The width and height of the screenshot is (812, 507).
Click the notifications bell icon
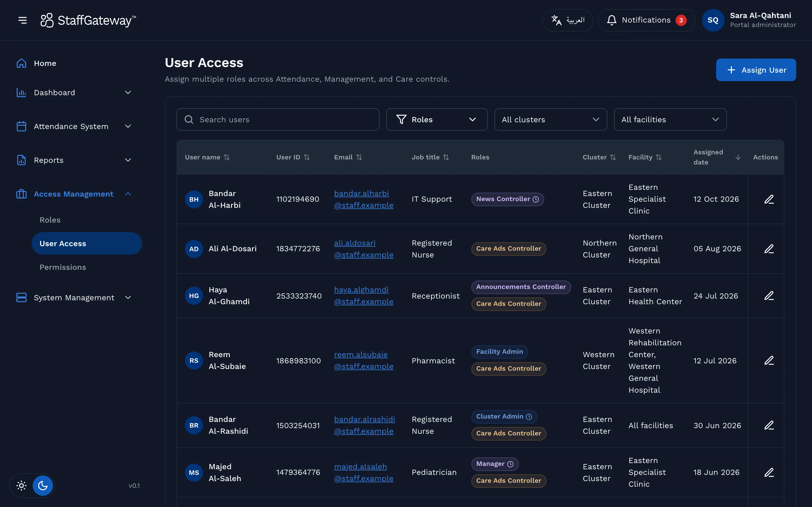coord(611,20)
